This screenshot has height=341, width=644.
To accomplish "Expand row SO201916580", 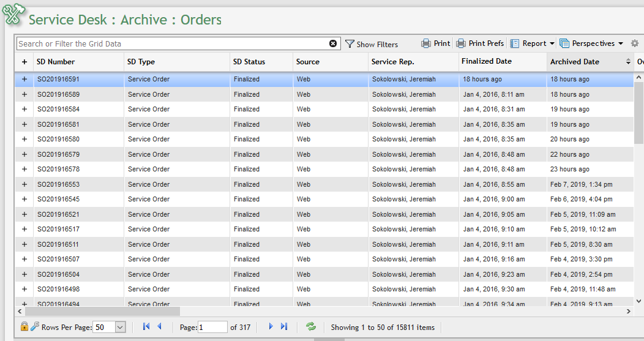I will (24, 139).
